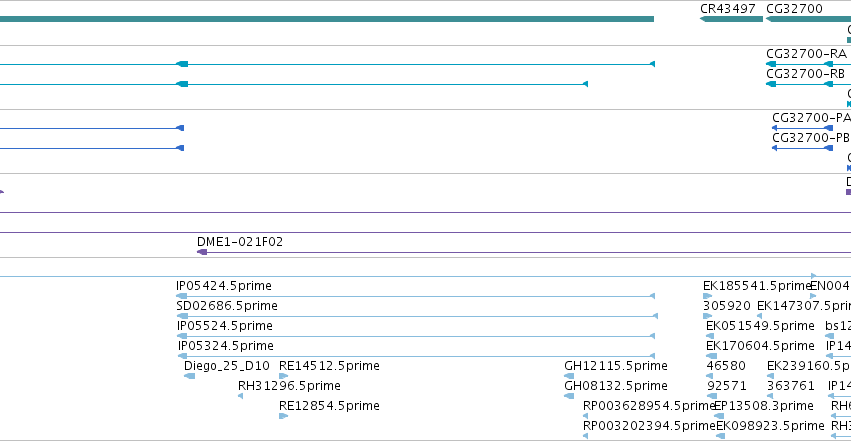Click the long teal gene bar
Screen dimensions: 851x441
(x=327, y=19)
